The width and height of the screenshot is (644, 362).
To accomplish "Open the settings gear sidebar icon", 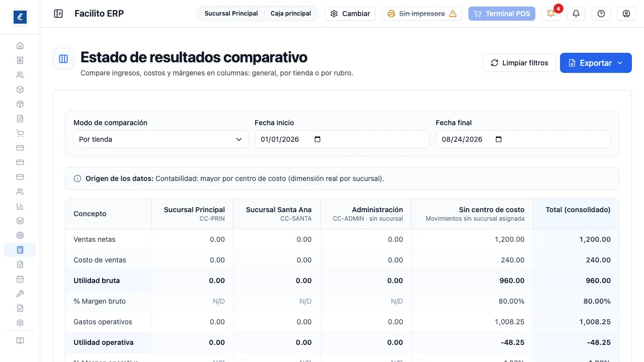I will pyautogui.click(x=20, y=323).
